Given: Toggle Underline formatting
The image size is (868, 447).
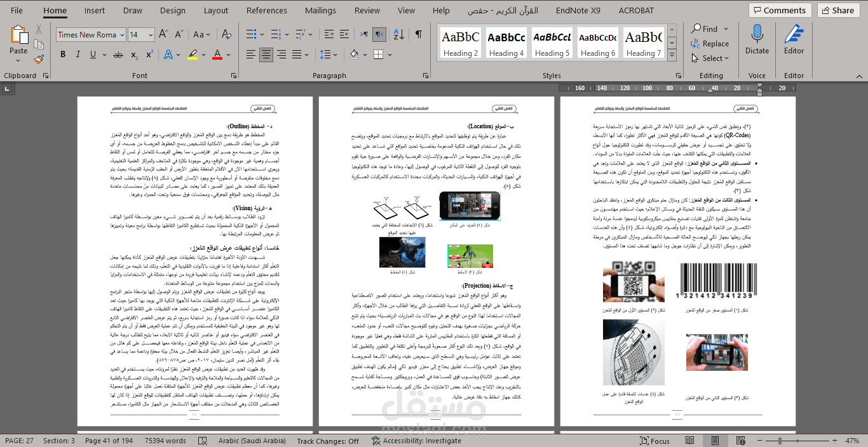Looking at the screenshot, I should click(x=92, y=55).
